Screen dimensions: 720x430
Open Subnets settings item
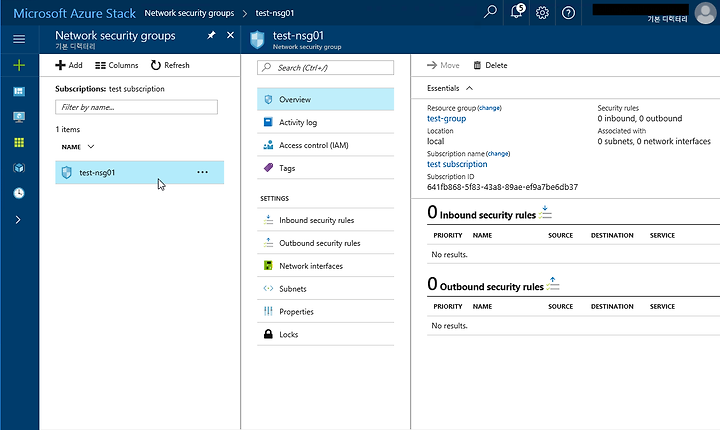(326, 289)
